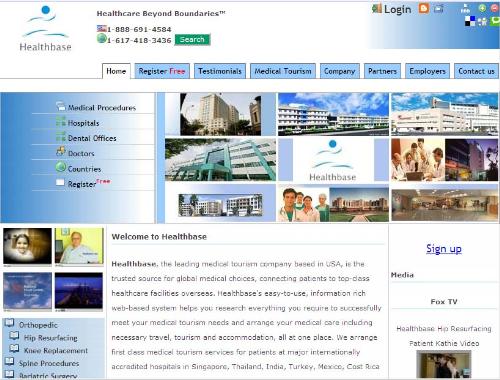Click the Login link

(x=398, y=9)
